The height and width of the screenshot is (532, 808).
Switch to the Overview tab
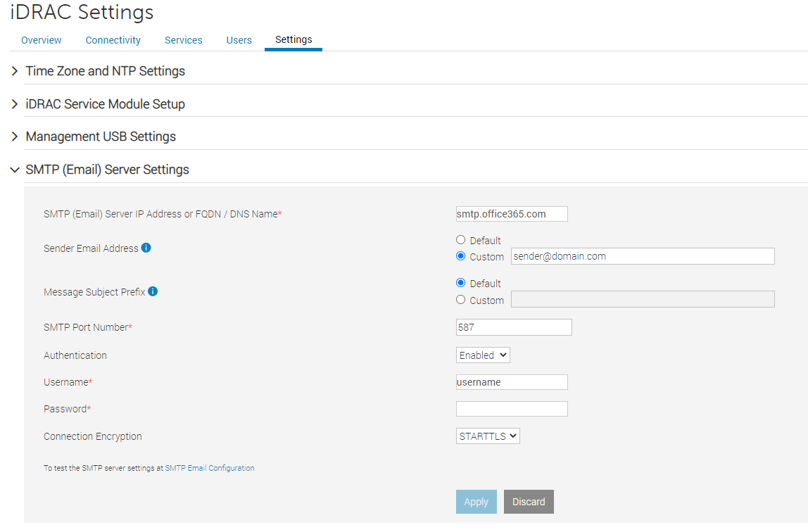point(41,40)
